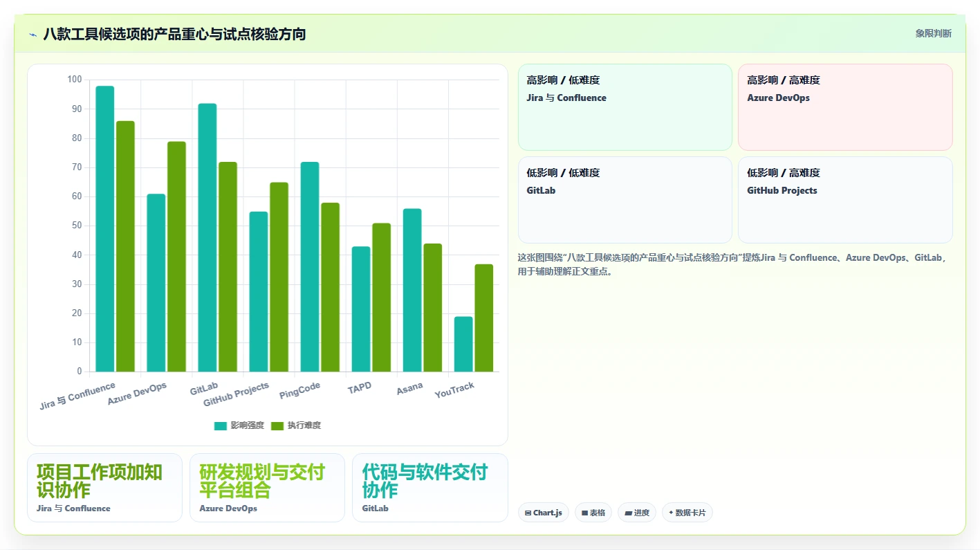Viewport: 980px width, 550px height.
Task: Select the Chart.js tag chip
Action: coord(544,513)
